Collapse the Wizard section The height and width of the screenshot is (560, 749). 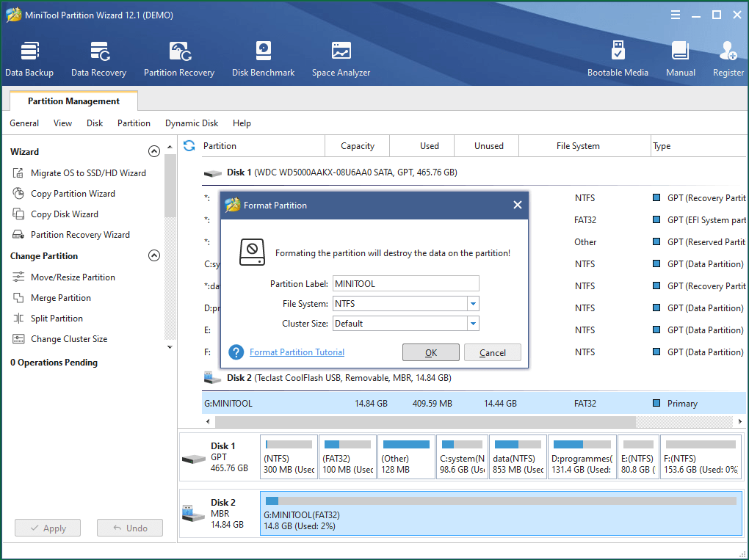153,151
